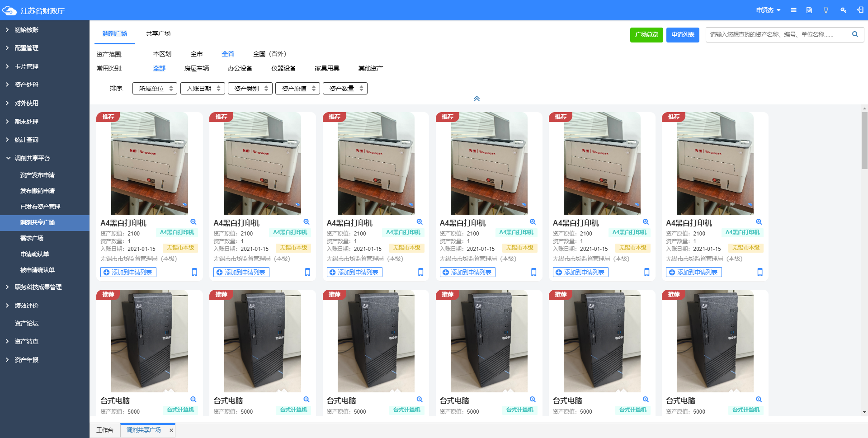Expand the 资产处置 sidebar menu
868x438 pixels.
point(26,85)
